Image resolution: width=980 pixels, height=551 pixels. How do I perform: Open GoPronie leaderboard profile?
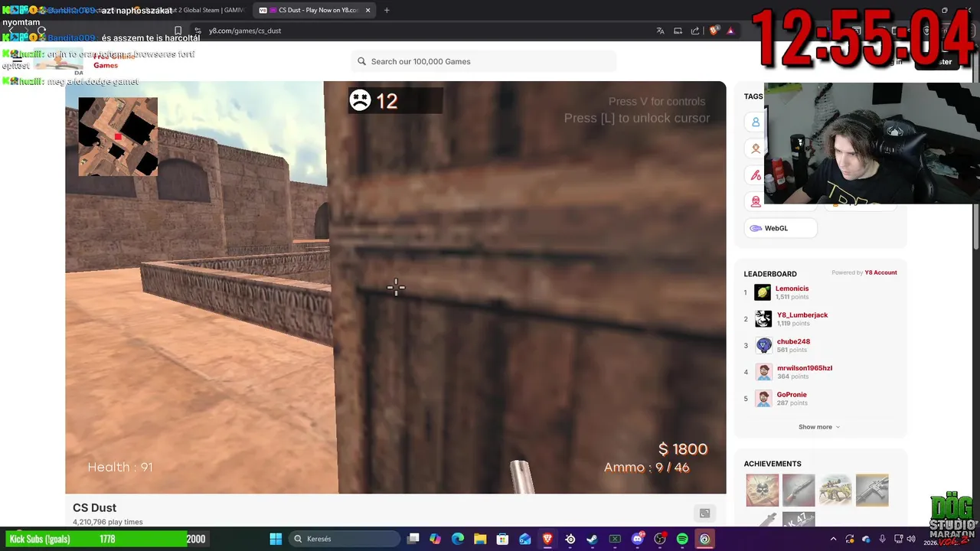pyautogui.click(x=792, y=395)
